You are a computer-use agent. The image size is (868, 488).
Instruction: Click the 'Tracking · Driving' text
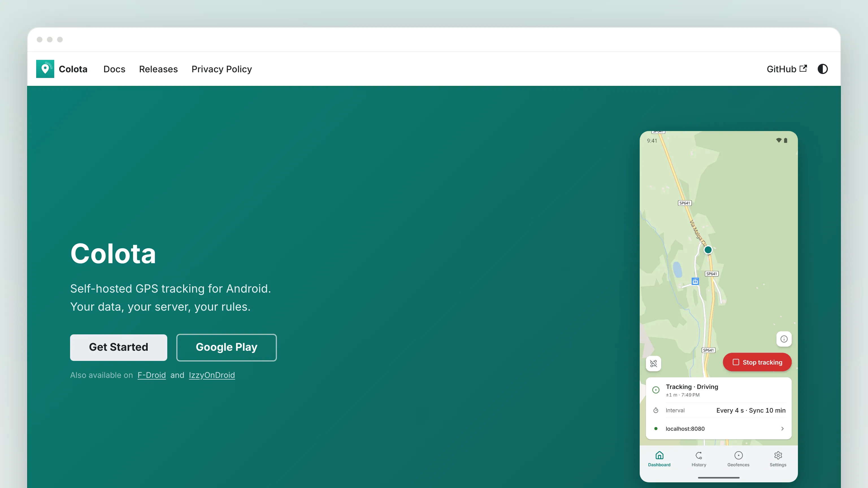692,387
